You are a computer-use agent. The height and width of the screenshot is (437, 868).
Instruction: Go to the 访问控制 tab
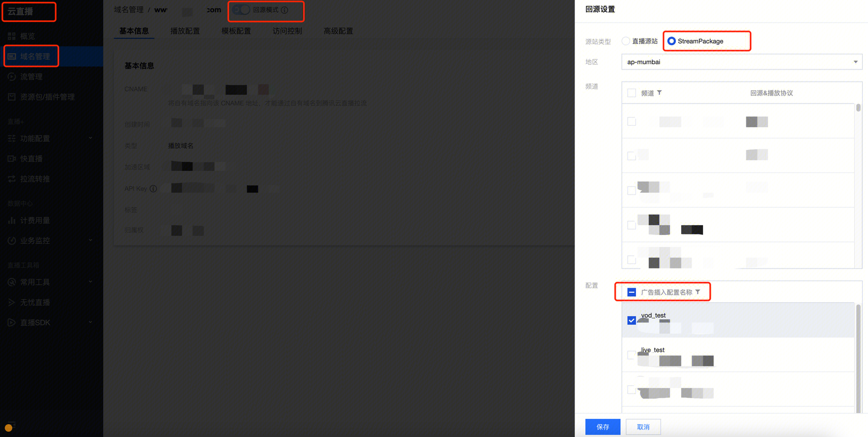point(288,31)
